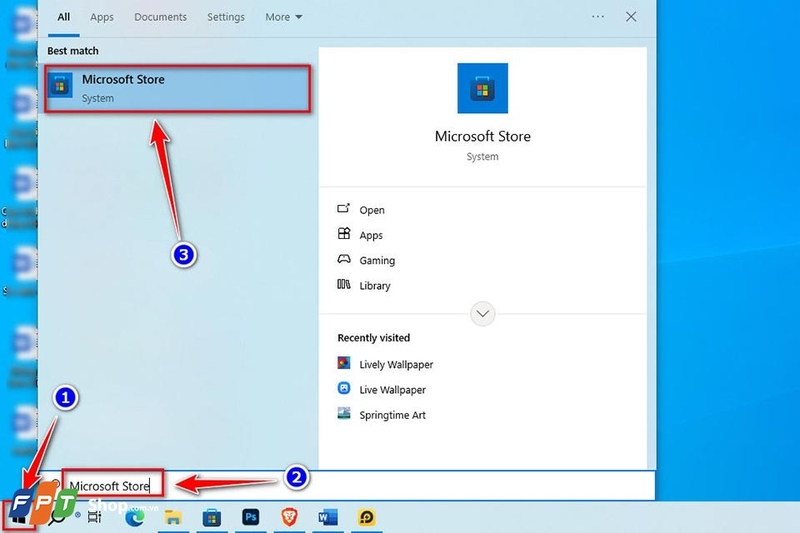Click the search box containing Microsoft Store
Viewport: 800px width, 533px height.
(347, 486)
